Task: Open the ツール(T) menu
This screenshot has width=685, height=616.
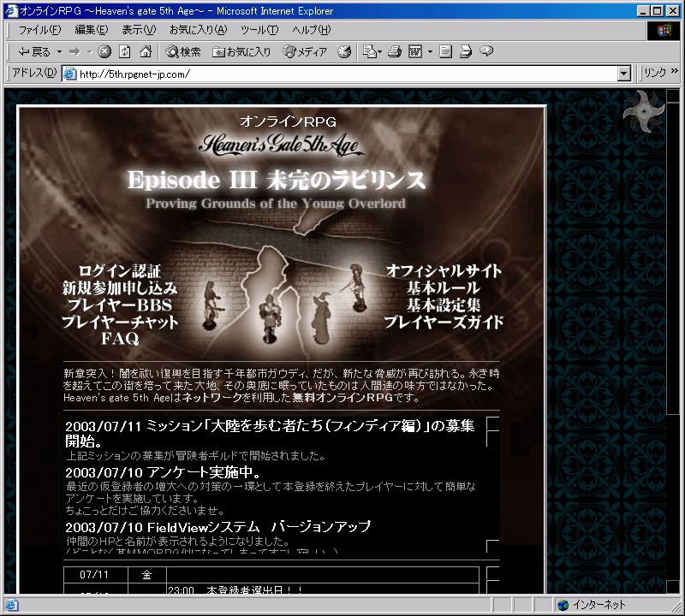Action: (x=259, y=30)
